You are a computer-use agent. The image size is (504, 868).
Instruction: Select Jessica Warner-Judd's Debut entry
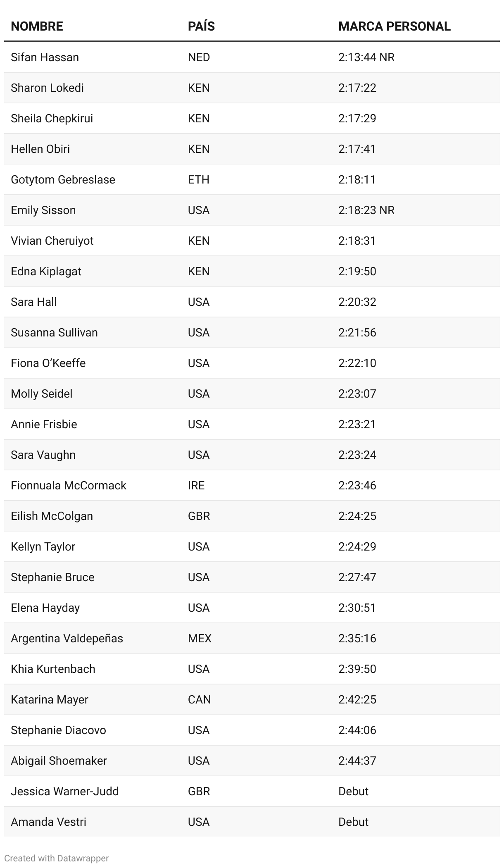tap(353, 791)
